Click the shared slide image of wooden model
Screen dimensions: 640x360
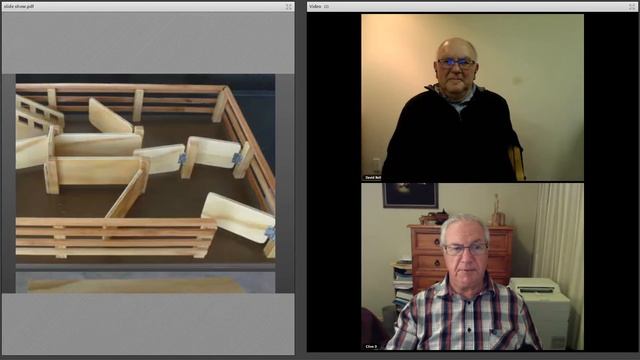tap(145, 183)
